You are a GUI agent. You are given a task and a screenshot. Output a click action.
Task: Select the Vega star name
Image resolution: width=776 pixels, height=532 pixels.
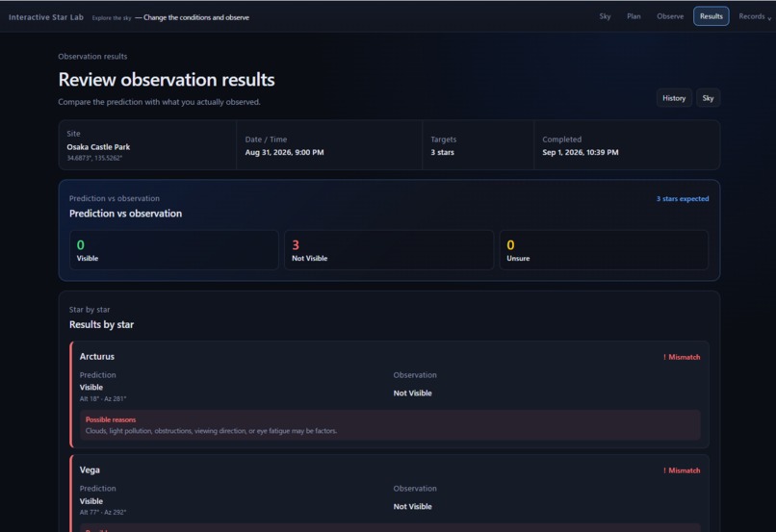[90, 469]
